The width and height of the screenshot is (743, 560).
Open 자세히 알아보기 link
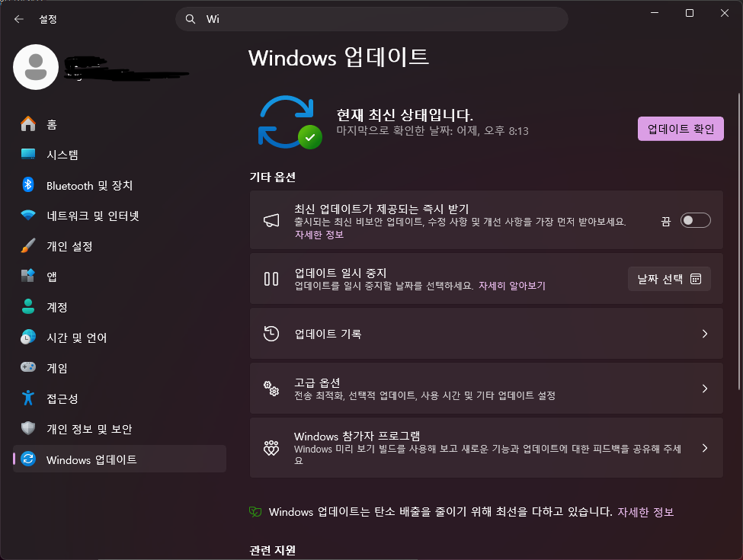[512, 286]
